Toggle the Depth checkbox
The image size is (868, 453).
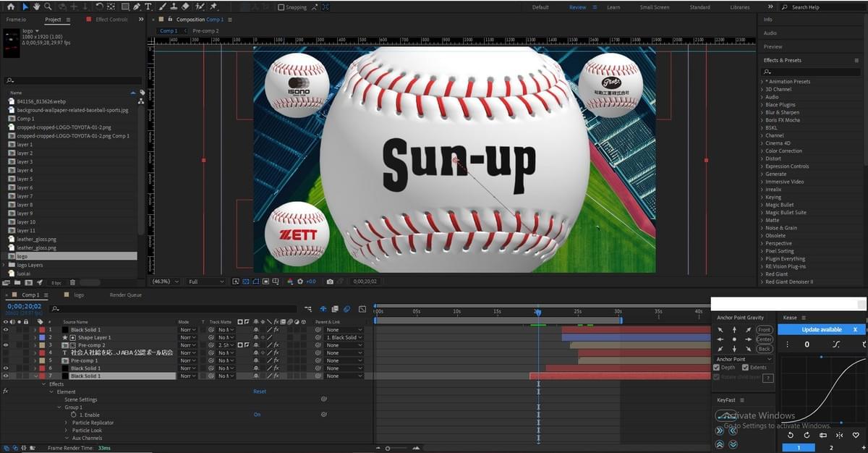coord(717,368)
